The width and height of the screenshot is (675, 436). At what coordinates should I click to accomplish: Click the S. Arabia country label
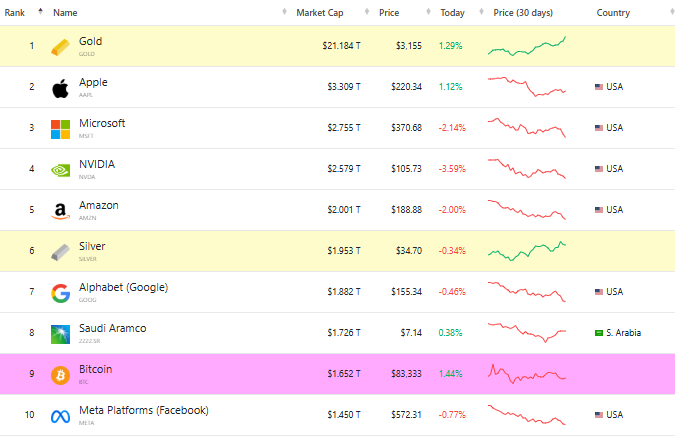(623, 333)
